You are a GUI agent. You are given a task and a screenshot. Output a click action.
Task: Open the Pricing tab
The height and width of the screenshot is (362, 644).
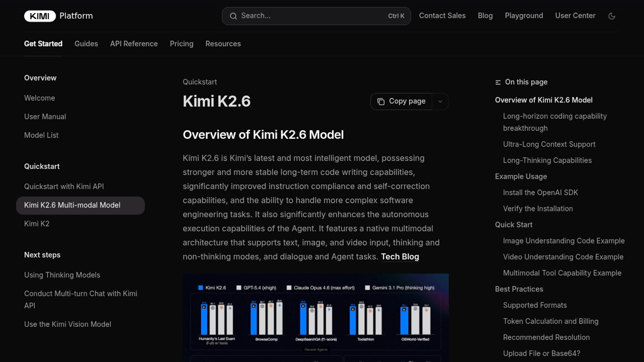coord(181,44)
